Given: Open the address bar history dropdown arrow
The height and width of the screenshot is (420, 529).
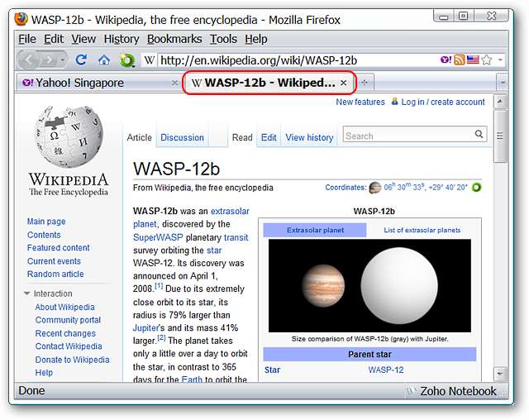Looking at the screenshot, I should (501, 60).
